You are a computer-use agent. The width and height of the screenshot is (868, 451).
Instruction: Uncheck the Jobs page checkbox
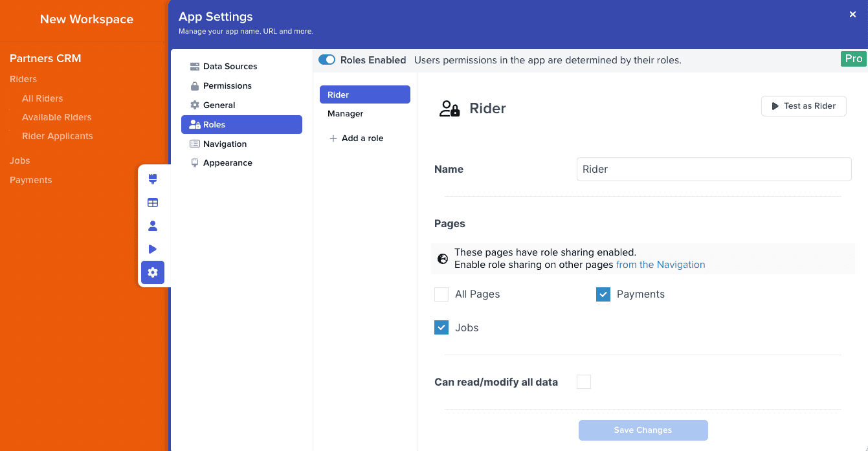(441, 328)
